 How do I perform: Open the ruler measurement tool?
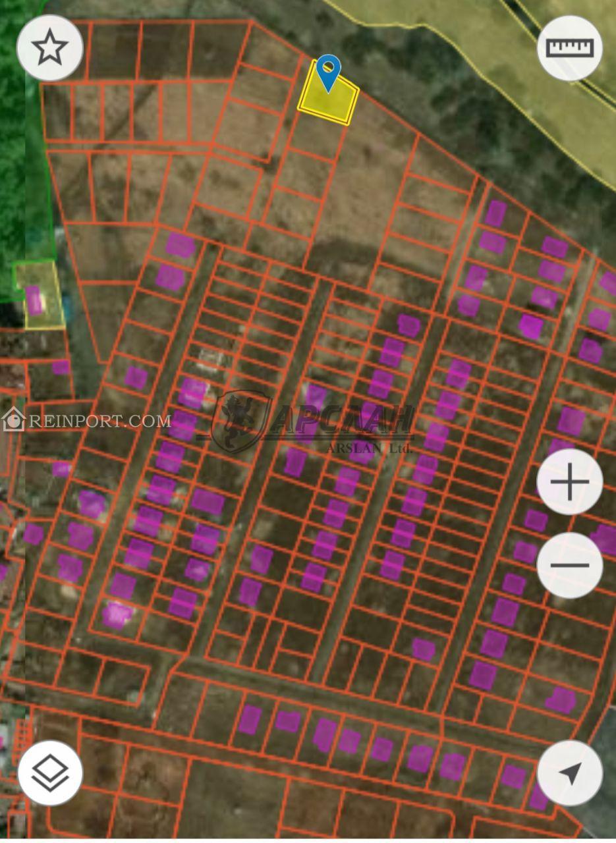(570, 48)
